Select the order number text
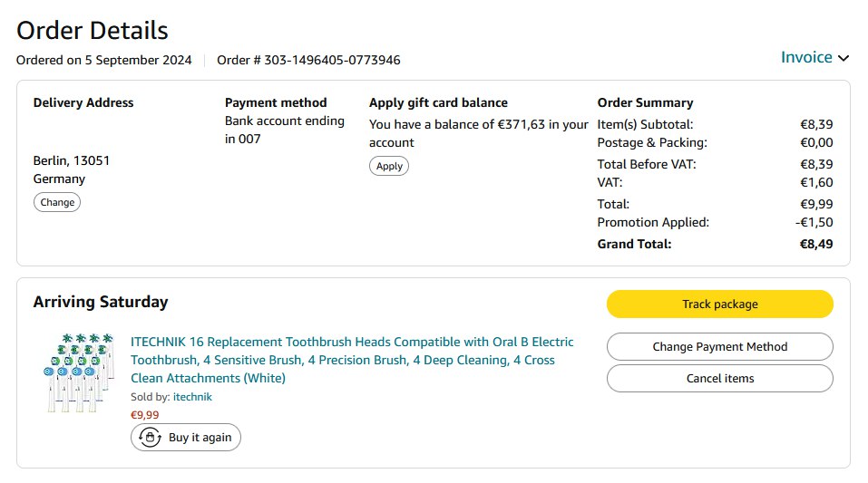Viewport: 868px width, 483px height. (x=308, y=61)
